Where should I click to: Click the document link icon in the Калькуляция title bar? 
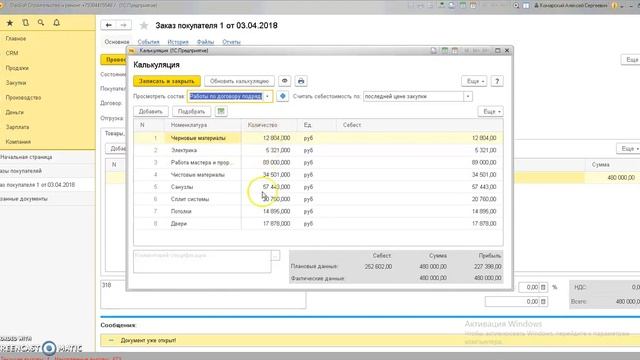point(433,51)
